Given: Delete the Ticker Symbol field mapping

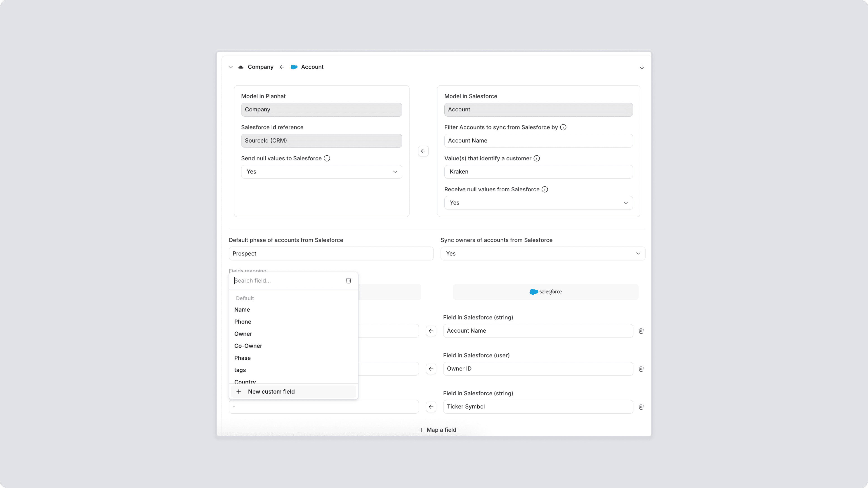Looking at the screenshot, I should [641, 407].
